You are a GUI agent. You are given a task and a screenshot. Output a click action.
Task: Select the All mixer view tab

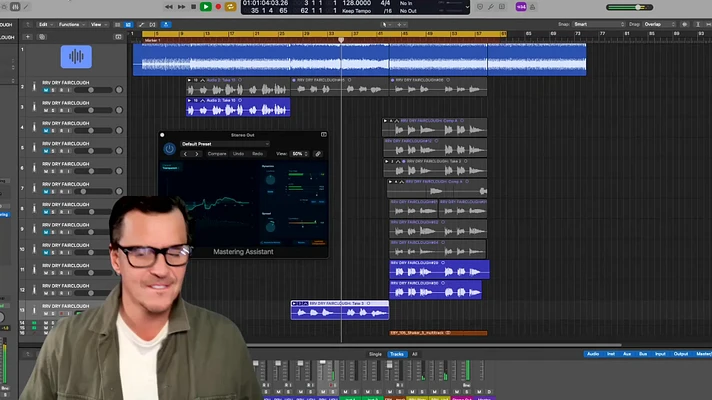point(415,354)
